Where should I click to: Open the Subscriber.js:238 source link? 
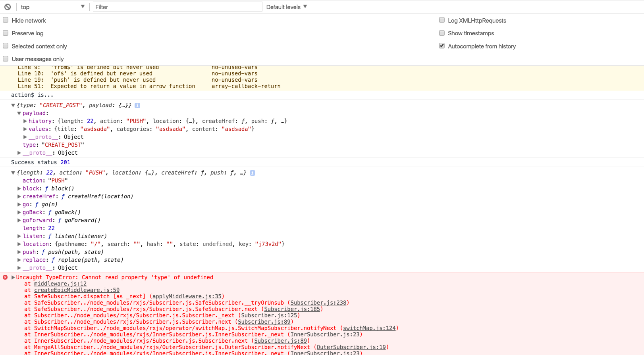318,303
